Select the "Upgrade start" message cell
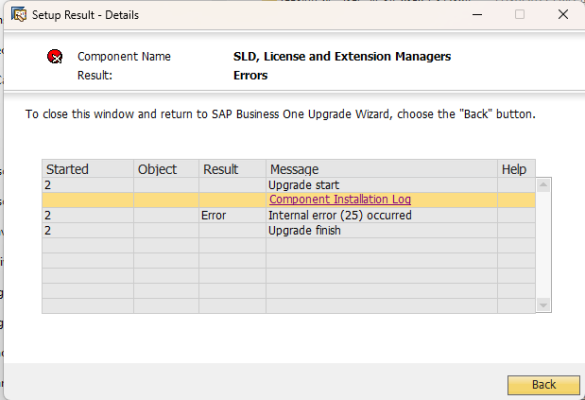Screen dimensions: 585x400 click(x=382, y=185)
